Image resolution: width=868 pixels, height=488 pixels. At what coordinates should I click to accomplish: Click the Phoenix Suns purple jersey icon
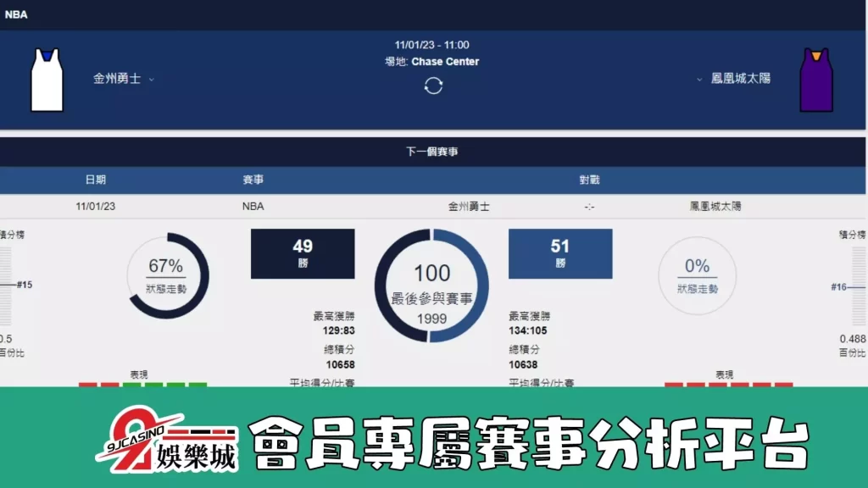pyautogui.click(x=815, y=80)
